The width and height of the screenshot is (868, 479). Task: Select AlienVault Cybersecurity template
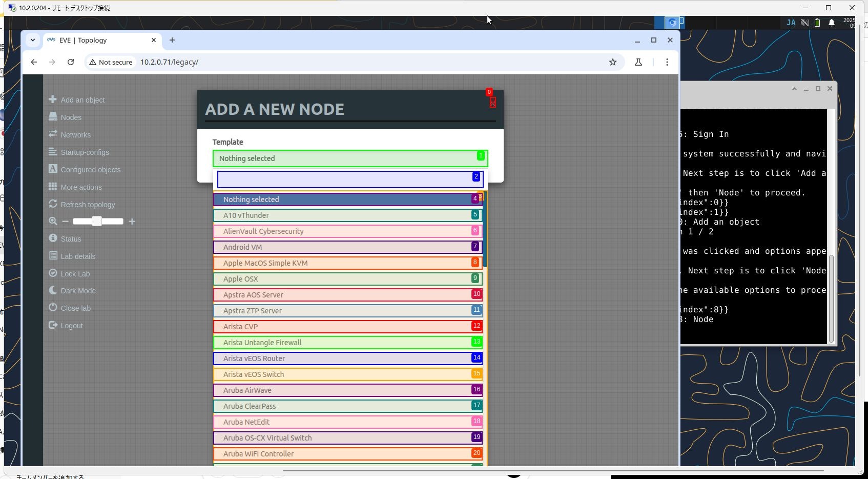click(348, 231)
